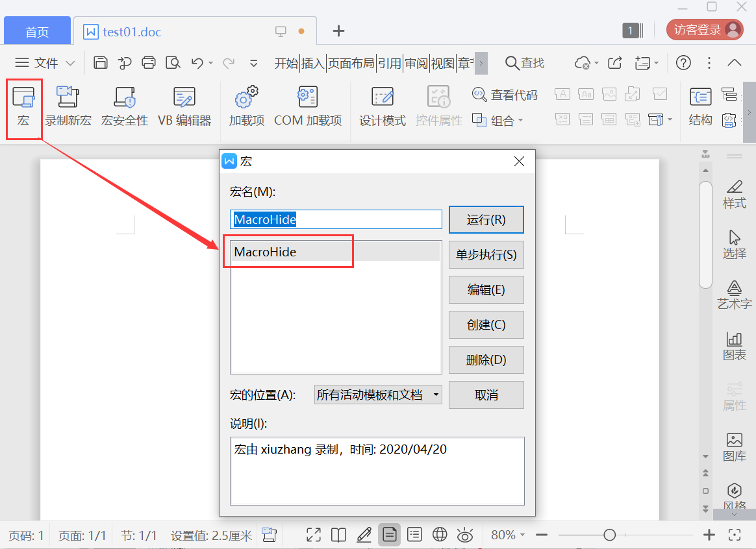Click 查看代码 view code
756x549 pixels.
pos(505,94)
